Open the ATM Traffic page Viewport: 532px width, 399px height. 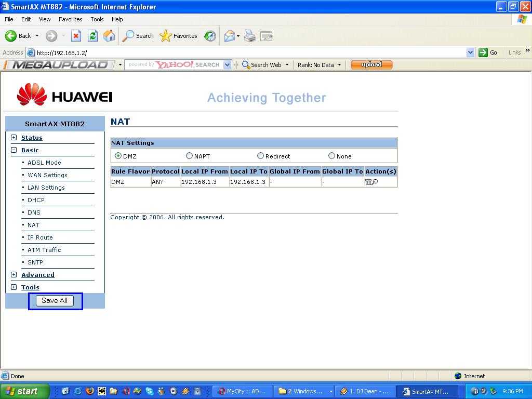point(44,250)
